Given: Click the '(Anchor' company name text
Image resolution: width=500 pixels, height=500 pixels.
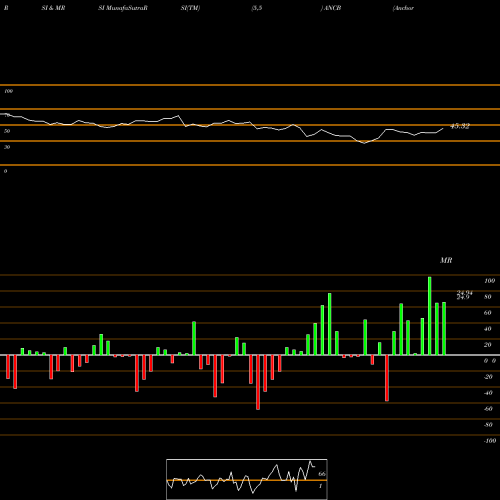Looking at the screenshot, I should 403,8.
